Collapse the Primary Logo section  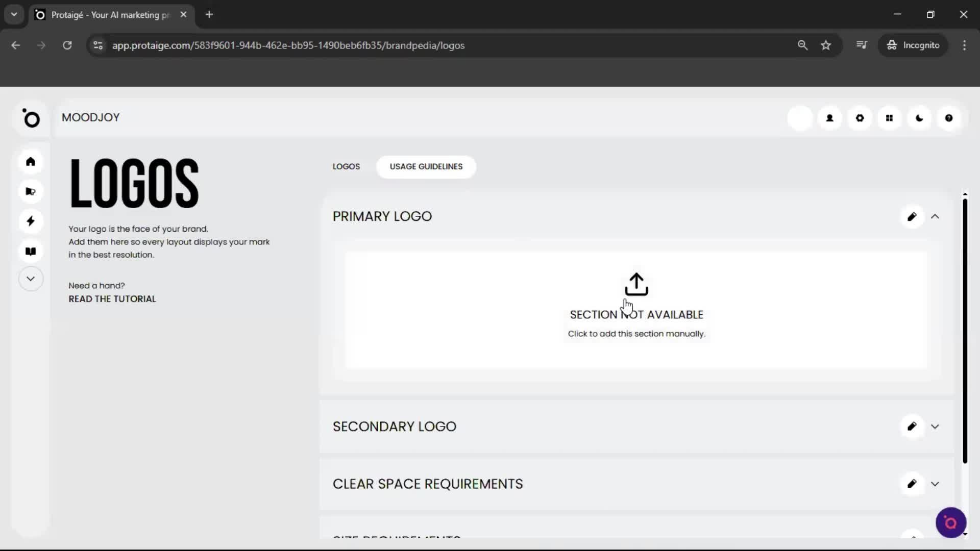tap(935, 217)
